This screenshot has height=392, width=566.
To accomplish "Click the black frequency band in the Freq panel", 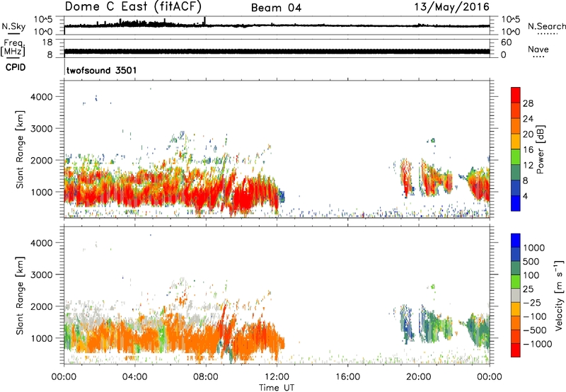I will [277, 51].
